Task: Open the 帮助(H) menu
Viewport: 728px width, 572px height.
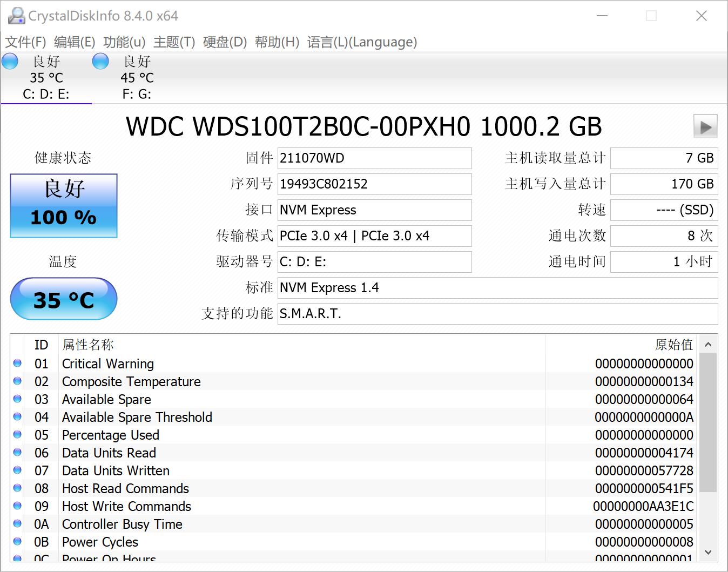Action: pos(277,42)
